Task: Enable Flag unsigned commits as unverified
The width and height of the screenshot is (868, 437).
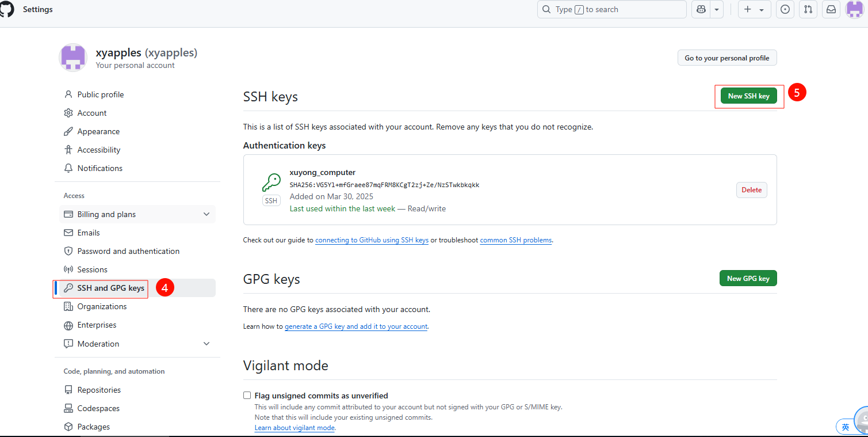Action: tap(247, 396)
